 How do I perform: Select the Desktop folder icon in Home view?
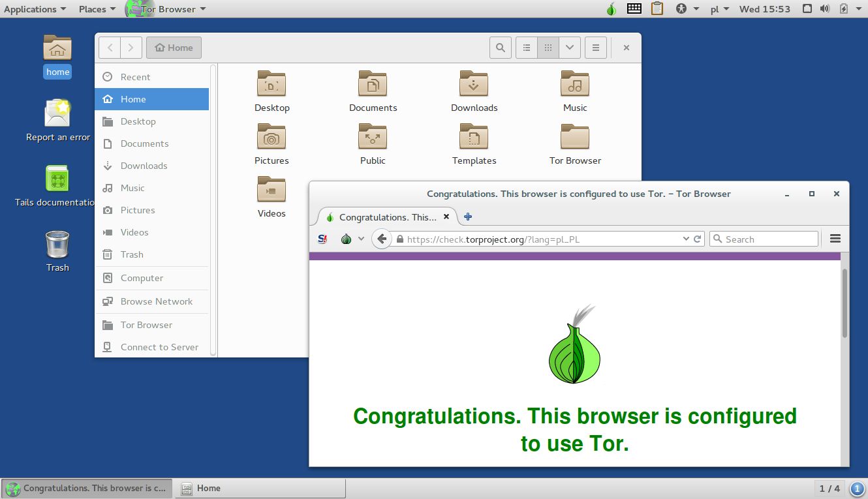271,83
